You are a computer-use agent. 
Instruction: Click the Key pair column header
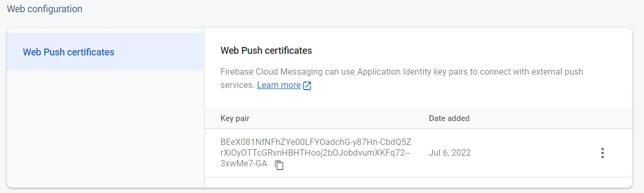(x=235, y=118)
